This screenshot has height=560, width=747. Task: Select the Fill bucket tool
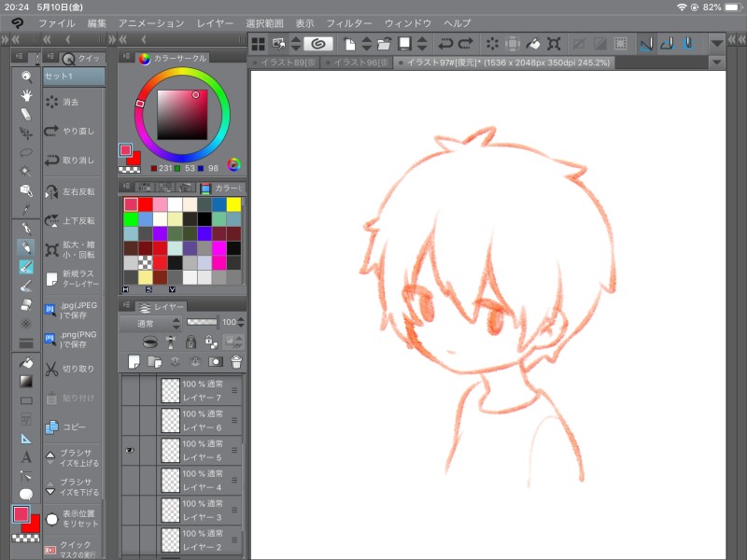tap(26, 363)
